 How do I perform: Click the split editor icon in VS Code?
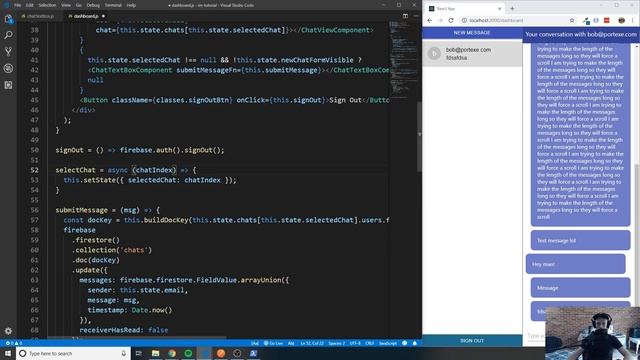click(405, 16)
